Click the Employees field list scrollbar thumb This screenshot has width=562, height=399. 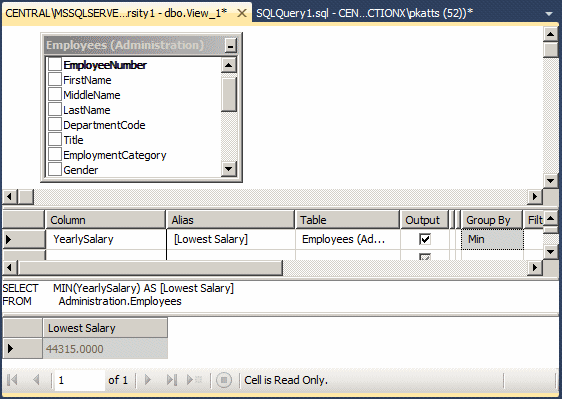229,95
